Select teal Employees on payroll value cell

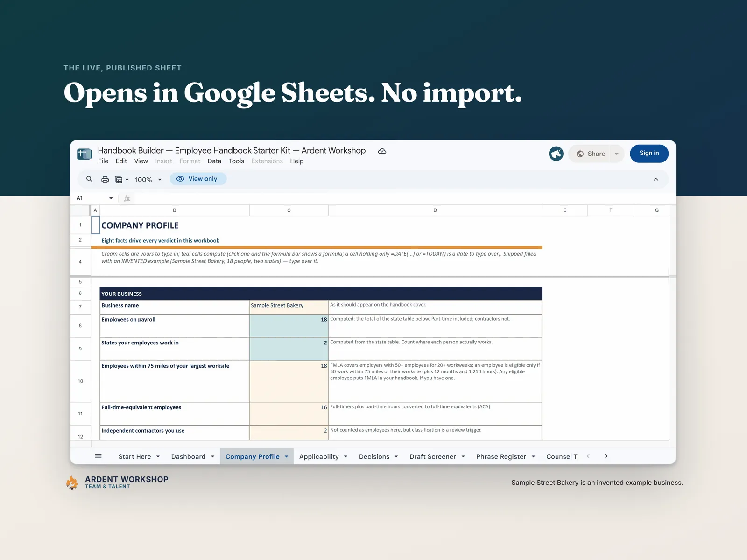coord(289,326)
